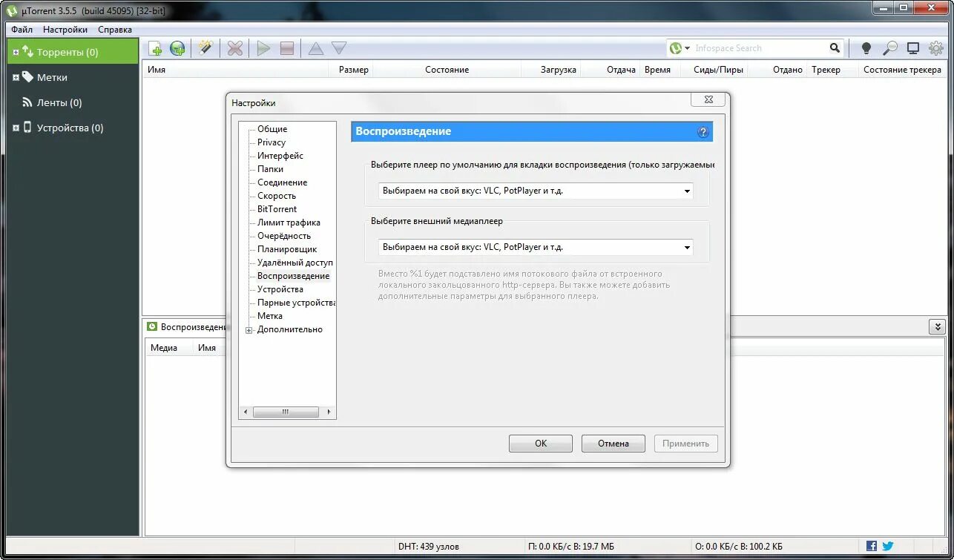The image size is (954, 560).
Task: Click the search magnifier in Infospace box
Action: [835, 48]
